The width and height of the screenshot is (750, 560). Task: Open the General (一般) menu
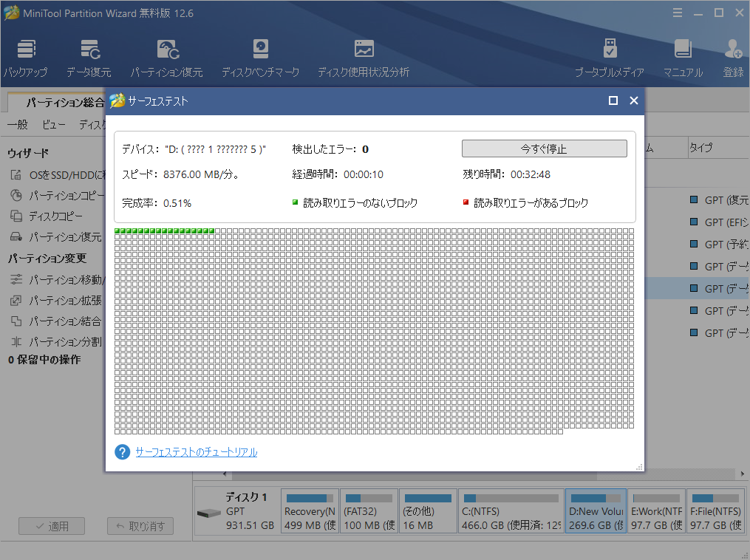tap(18, 125)
